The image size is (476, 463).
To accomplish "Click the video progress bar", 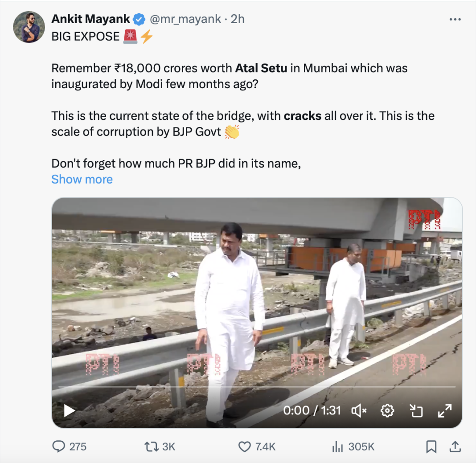I will point(257,387).
